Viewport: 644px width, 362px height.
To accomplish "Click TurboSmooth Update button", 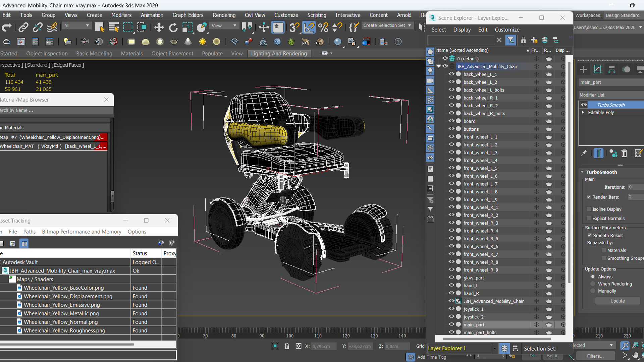I will click(618, 301).
